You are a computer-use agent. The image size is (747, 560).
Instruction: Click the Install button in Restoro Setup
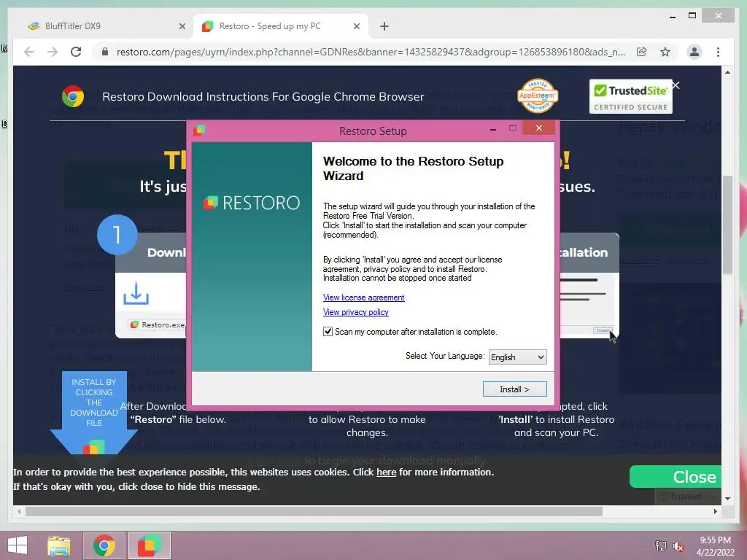514,389
